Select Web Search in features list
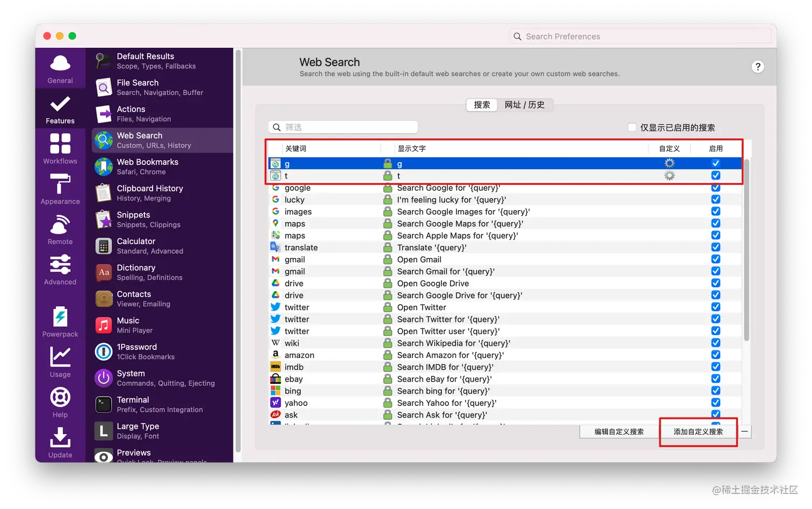This screenshot has height=509, width=812. (x=162, y=140)
